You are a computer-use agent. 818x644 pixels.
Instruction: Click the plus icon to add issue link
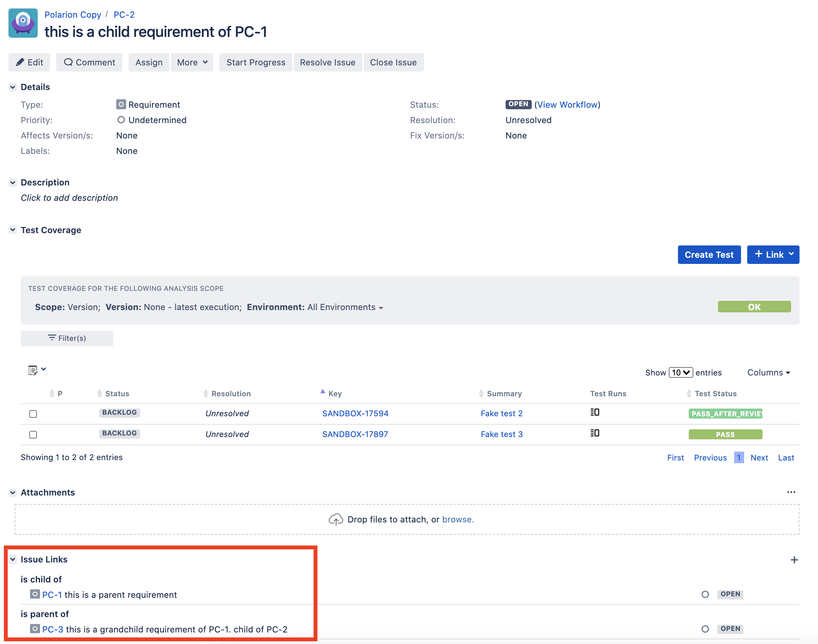click(794, 560)
